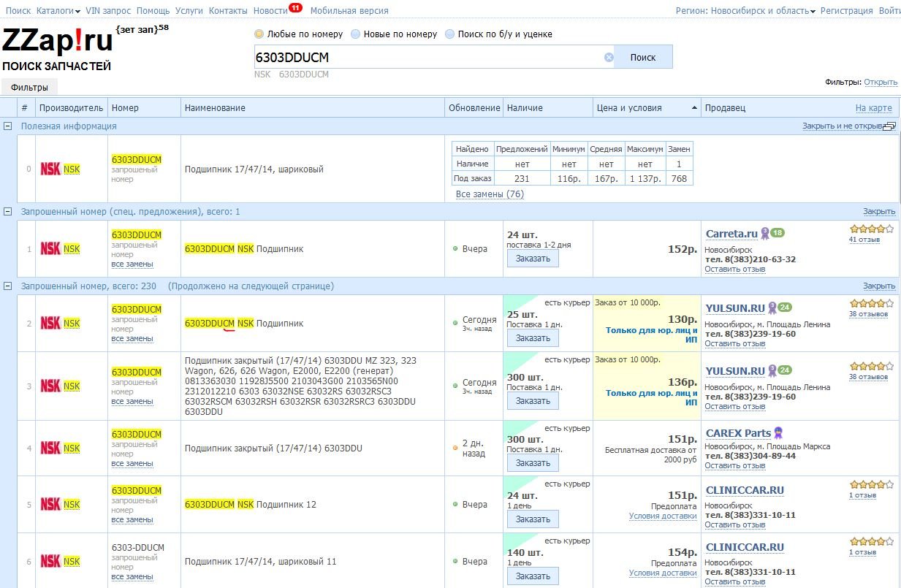Click the ribbon badge next to CAREX Parts
The width and height of the screenshot is (901, 588).
[x=778, y=432]
